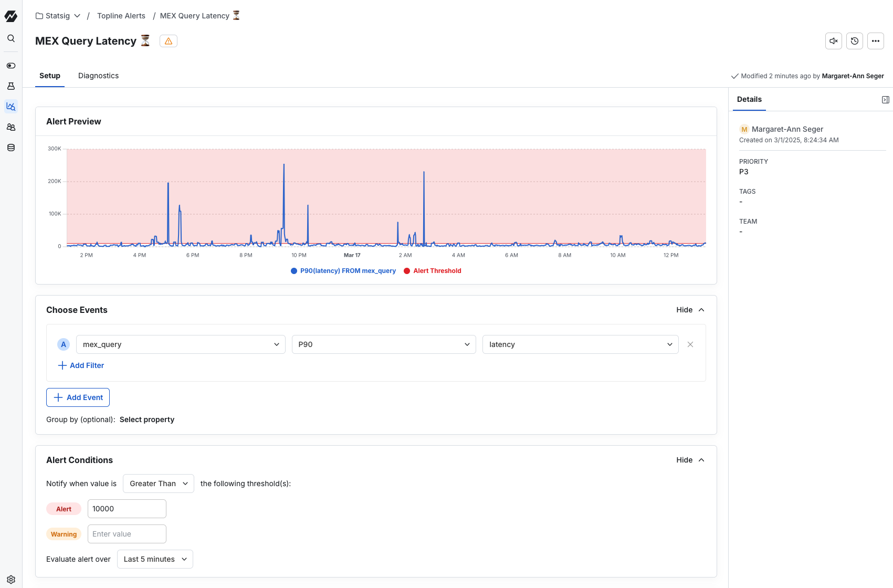Click the TEAM field value
893x588 pixels.
click(741, 232)
